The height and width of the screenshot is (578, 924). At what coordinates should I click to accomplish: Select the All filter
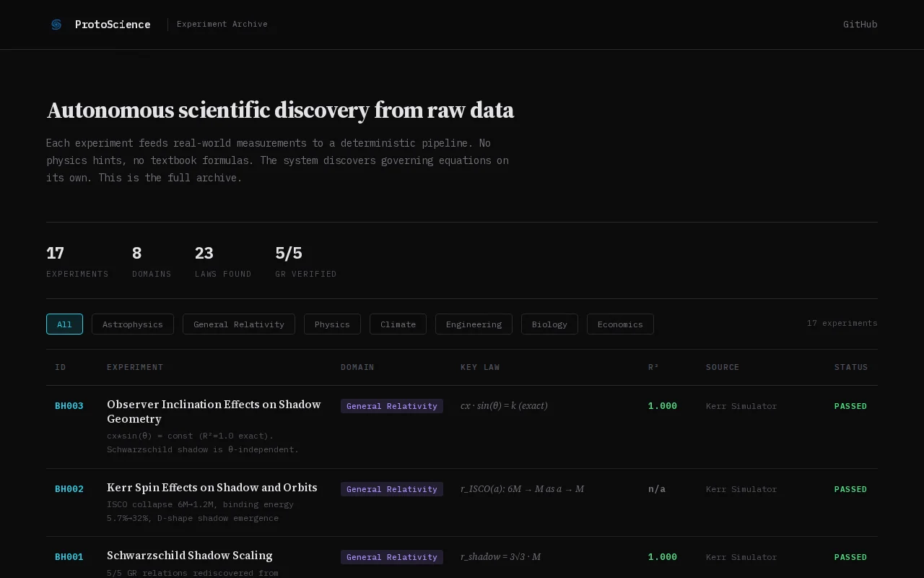click(x=64, y=324)
